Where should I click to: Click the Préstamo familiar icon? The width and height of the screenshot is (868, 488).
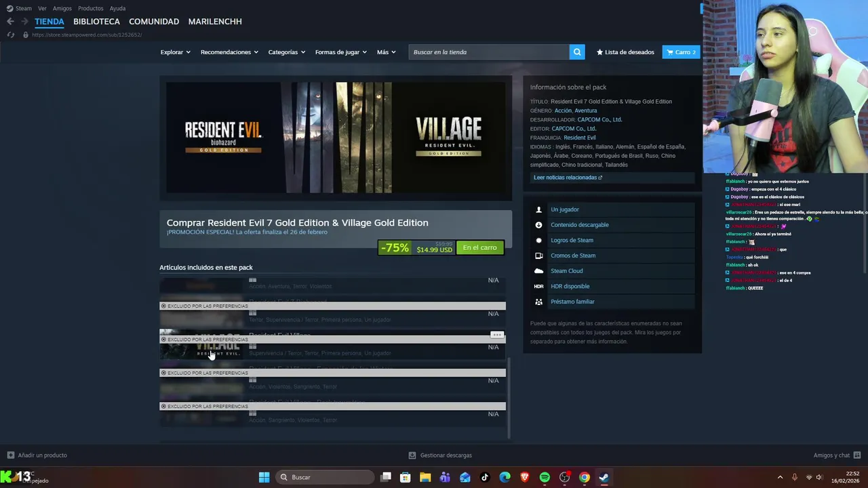[x=539, y=302]
